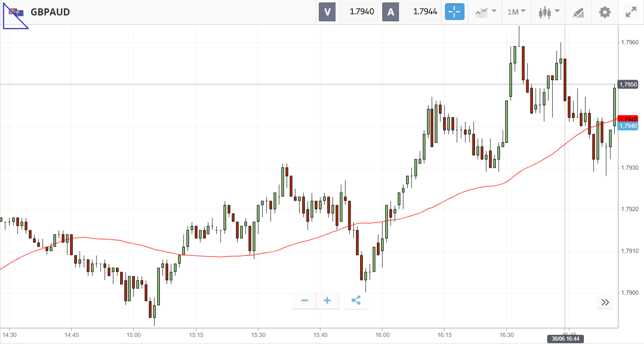The width and height of the screenshot is (644, 344).
Task: Click the blue 1.7940 current price label
Action: point(628,126)
